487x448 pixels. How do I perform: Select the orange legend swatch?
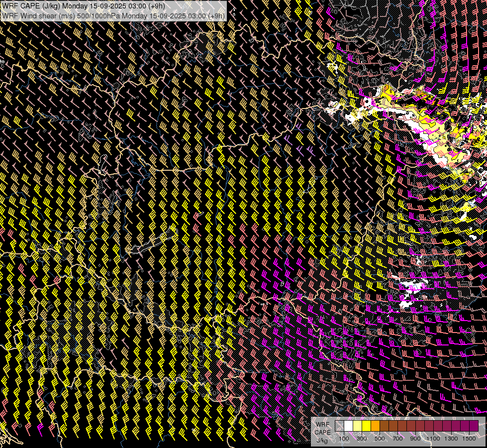375,426
